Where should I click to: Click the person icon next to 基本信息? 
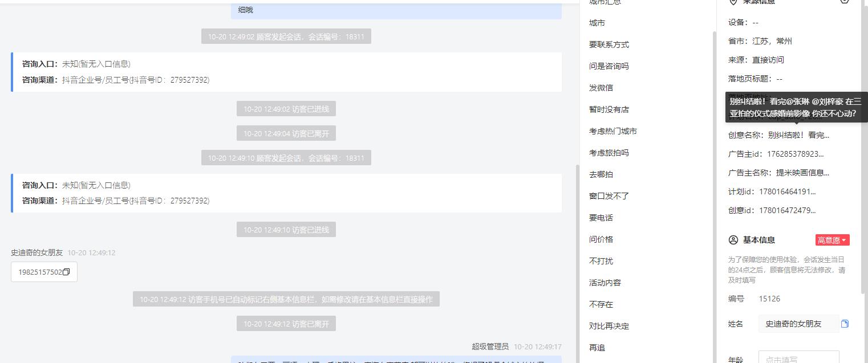pyautogui.click(x=733, y=240)
